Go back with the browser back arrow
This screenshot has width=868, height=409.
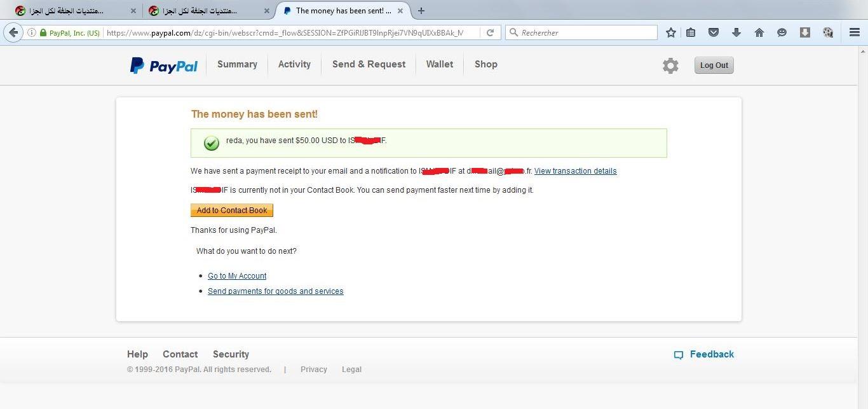13,32
